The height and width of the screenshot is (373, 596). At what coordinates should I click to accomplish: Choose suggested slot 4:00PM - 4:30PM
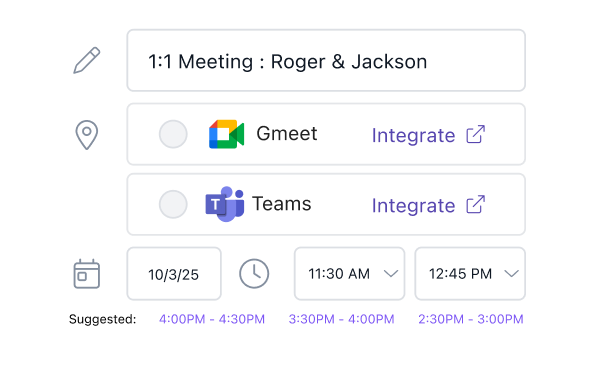212,319
